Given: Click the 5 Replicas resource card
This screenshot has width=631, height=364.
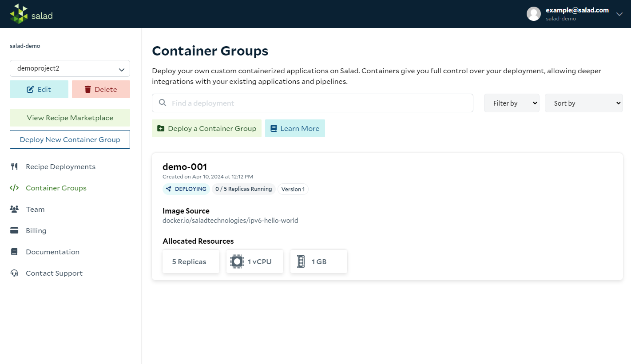Looking at the screenshot, I should 191,261.
